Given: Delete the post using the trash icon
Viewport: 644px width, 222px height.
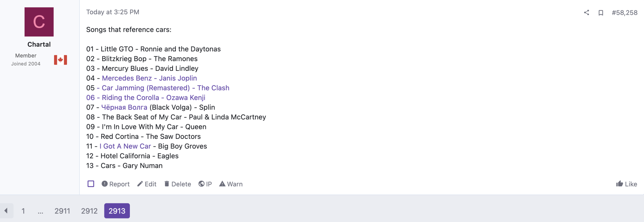Looking at the screenshot, I should [178, 184].
